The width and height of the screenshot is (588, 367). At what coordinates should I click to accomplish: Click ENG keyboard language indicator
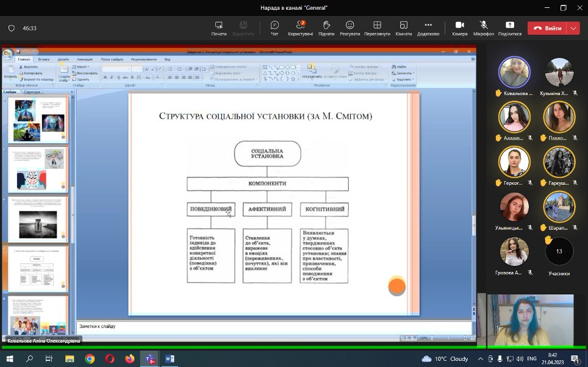coord(531,359)
